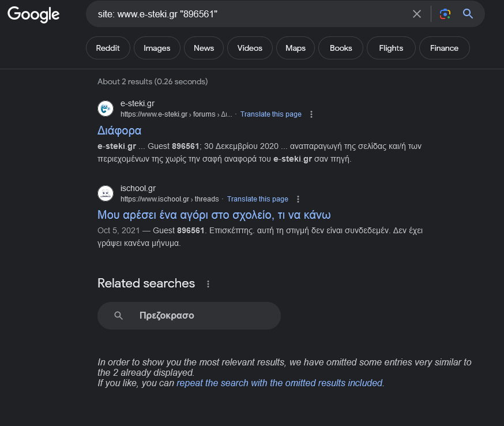
Task: Click the Related searches heading
Action: pos(146,283)
